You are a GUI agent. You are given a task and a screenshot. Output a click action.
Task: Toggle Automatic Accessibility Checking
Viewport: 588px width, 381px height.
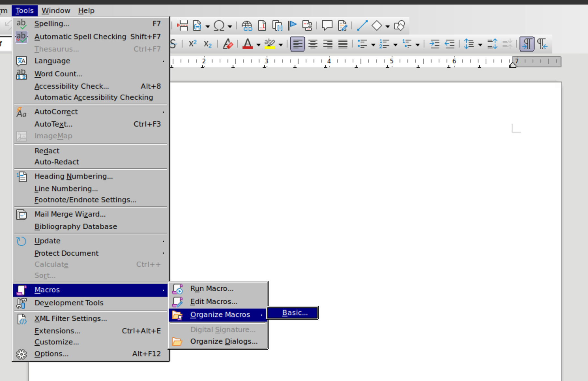coord(91,97)
